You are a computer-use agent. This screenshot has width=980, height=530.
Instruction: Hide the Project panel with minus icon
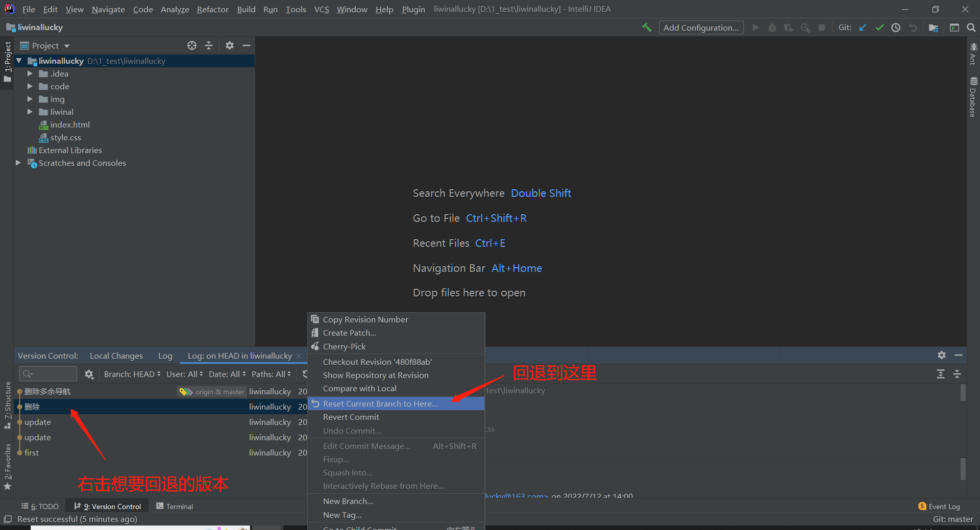[247, 45]
